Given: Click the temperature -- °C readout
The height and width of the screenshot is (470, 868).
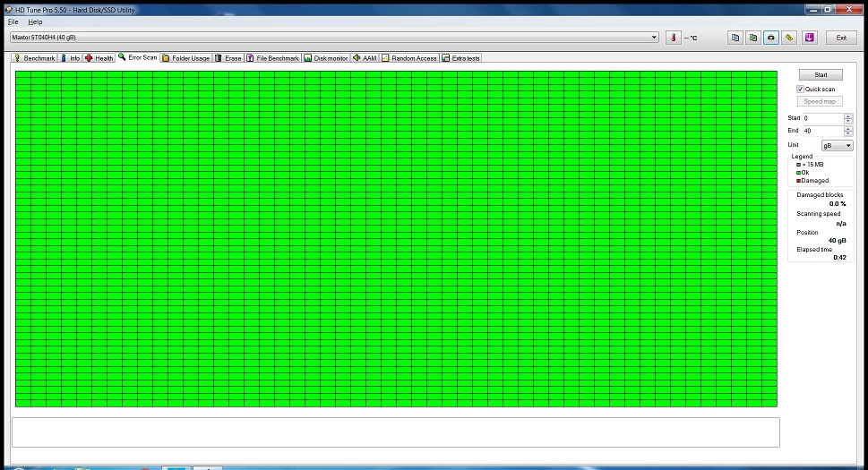Looking at the screenshot, I should (691, 38).
